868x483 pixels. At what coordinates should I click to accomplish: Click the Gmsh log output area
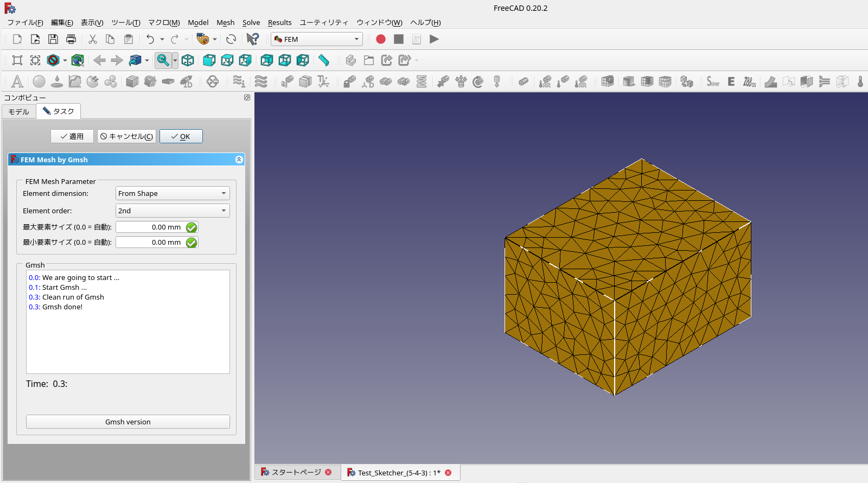pyautogui.click(x=128, y=322)
